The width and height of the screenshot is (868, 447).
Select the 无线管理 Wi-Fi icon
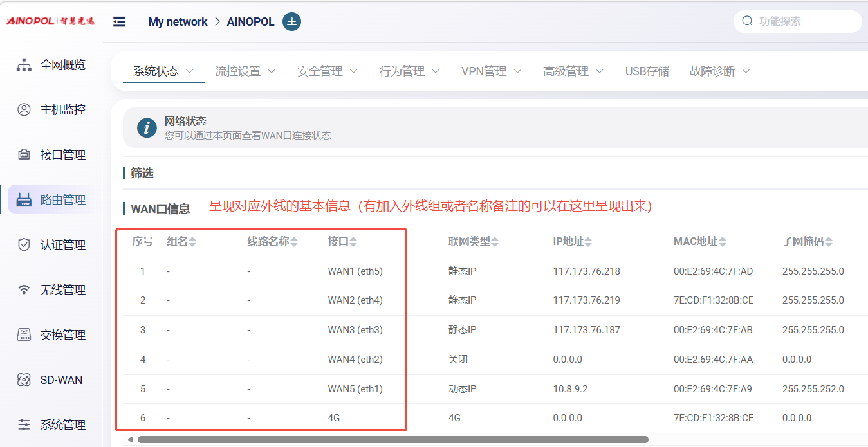(24, 290)
